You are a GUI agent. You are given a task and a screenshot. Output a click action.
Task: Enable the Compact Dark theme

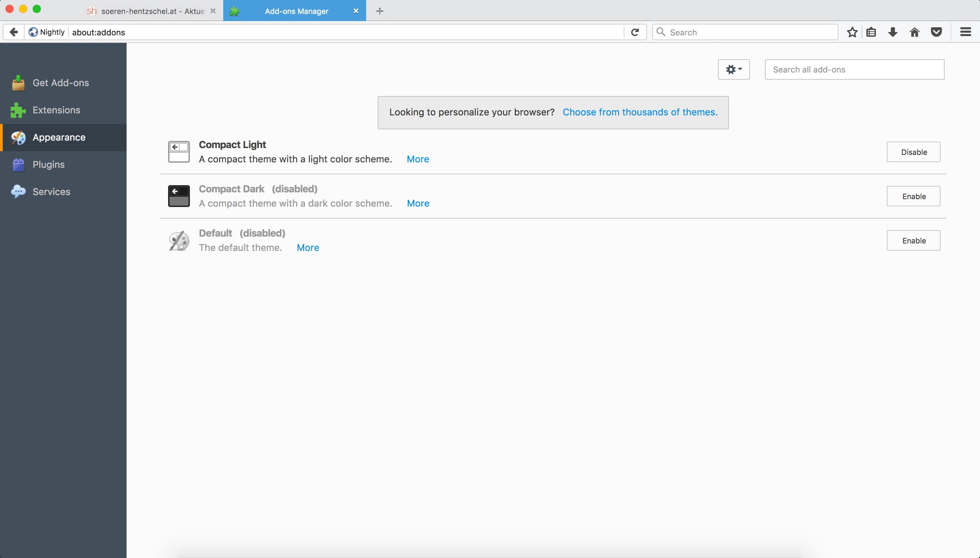tap(913, 196)
